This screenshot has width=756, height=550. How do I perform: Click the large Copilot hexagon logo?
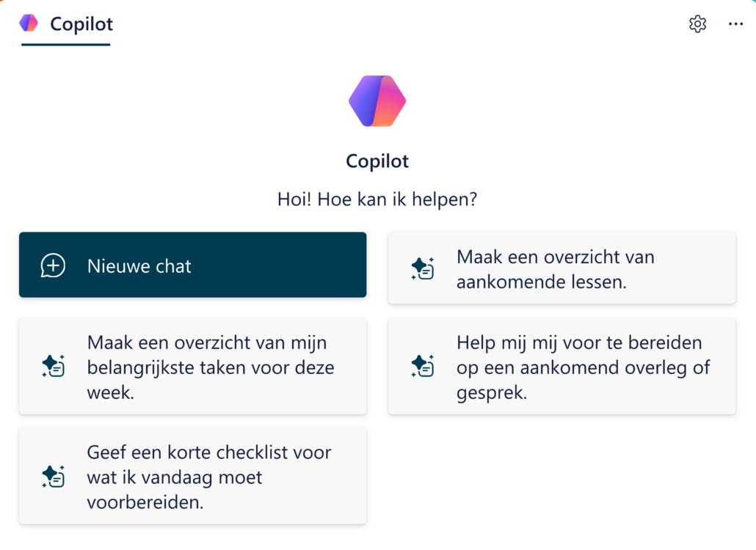[377, 101]
